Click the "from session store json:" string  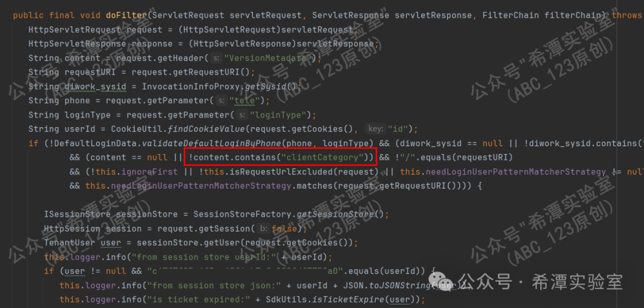point(209,285)
